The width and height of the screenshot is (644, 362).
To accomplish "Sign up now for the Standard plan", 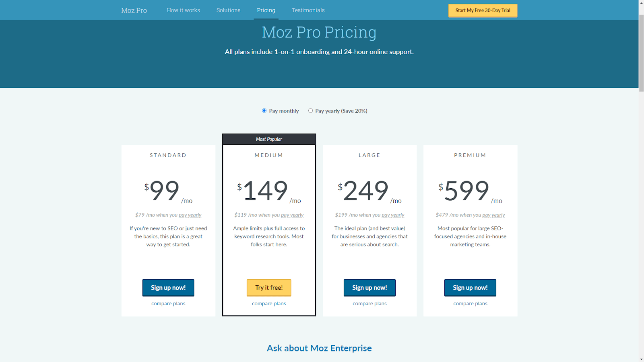I will [168, 288].
